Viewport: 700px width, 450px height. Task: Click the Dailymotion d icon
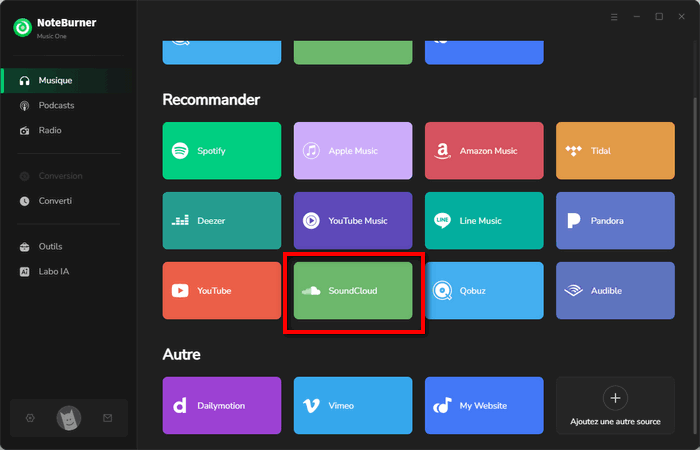pyautogui.click(x=179, y=405)
